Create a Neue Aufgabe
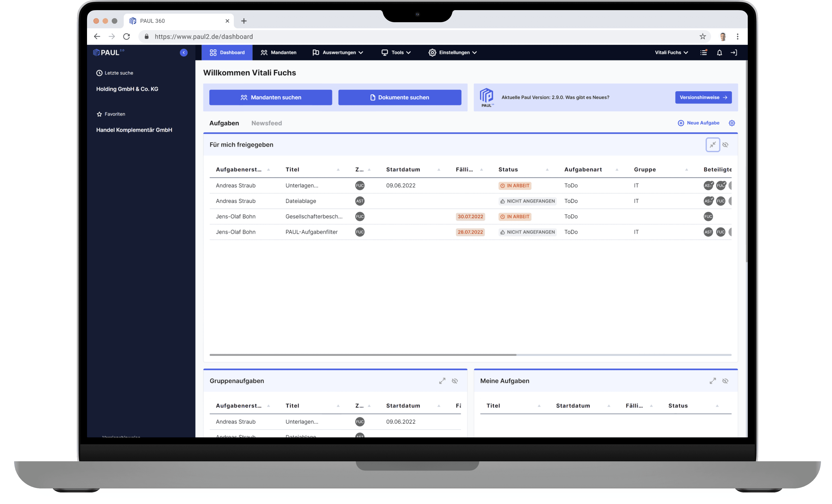This screenshot has width=832, height=504. (x=698, y=123)
